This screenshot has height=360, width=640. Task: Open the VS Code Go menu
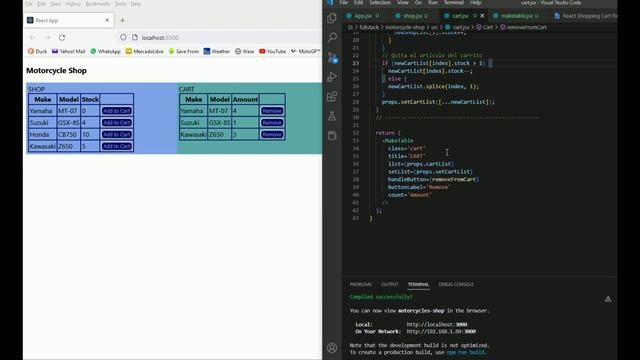click(x=418, y=3)
